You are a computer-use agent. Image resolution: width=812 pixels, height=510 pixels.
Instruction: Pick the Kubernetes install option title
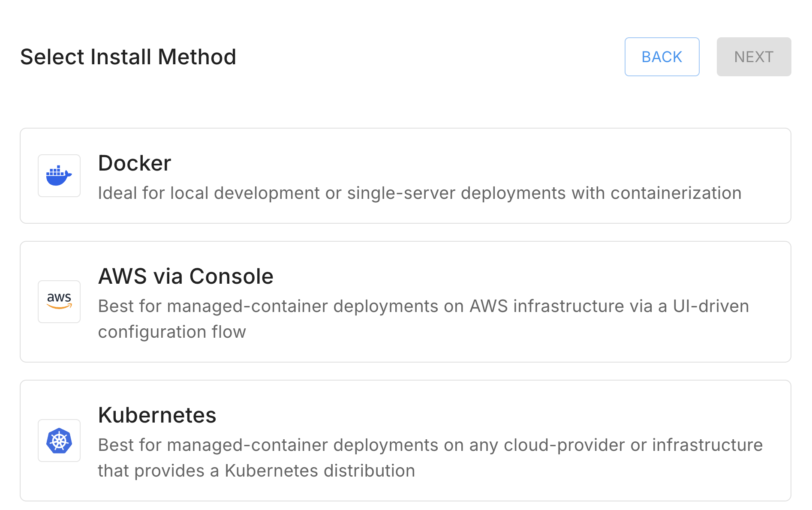[157, 415]
